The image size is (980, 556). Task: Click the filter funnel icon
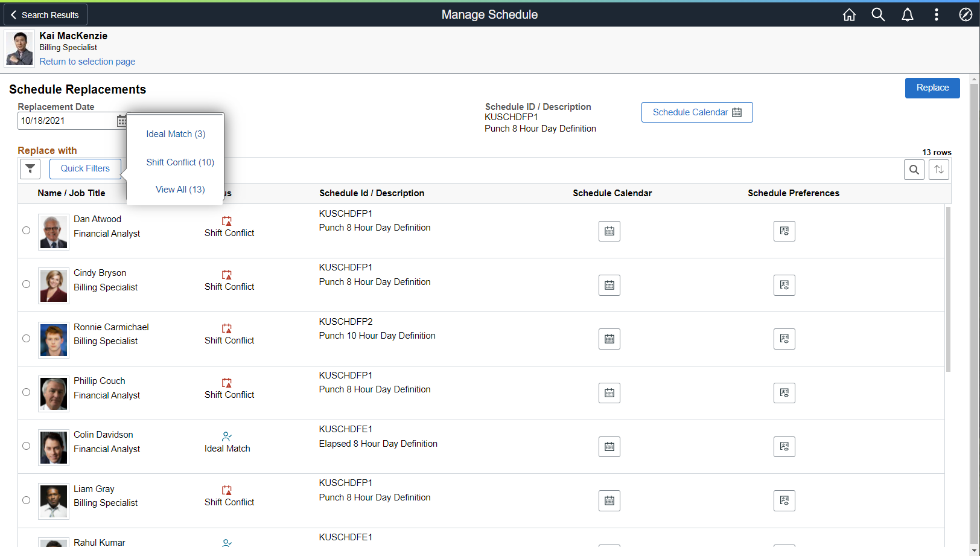(30, 169)
